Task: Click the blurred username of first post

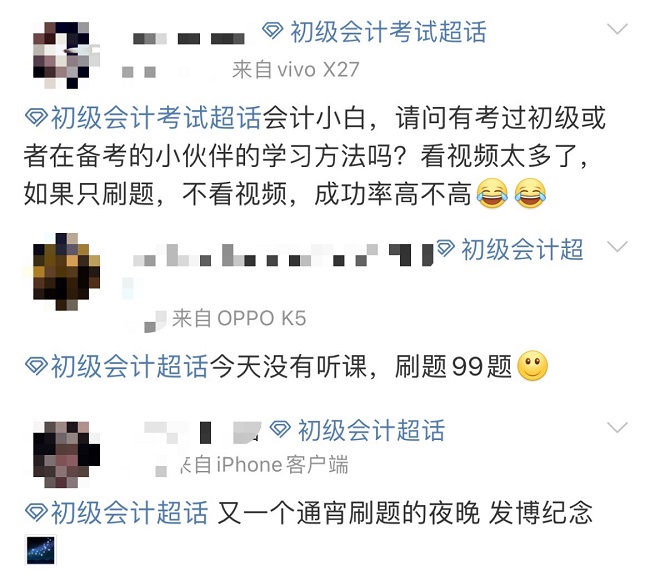Action: [189, 39]
